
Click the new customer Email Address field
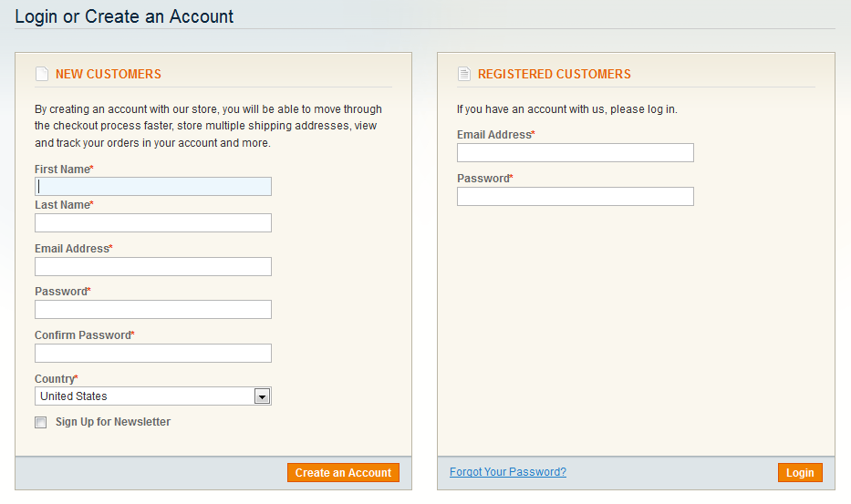[x=153, y=266]
